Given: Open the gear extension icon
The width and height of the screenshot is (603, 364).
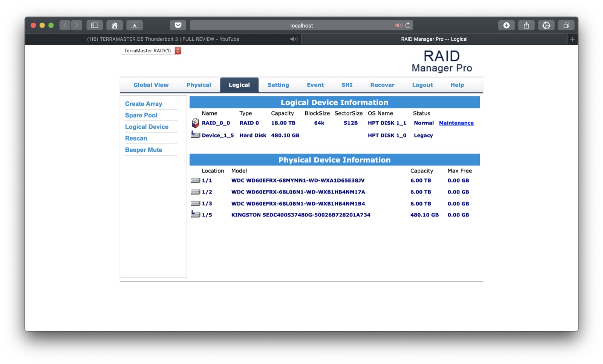Looking at the screenshot, I should 546,25.
